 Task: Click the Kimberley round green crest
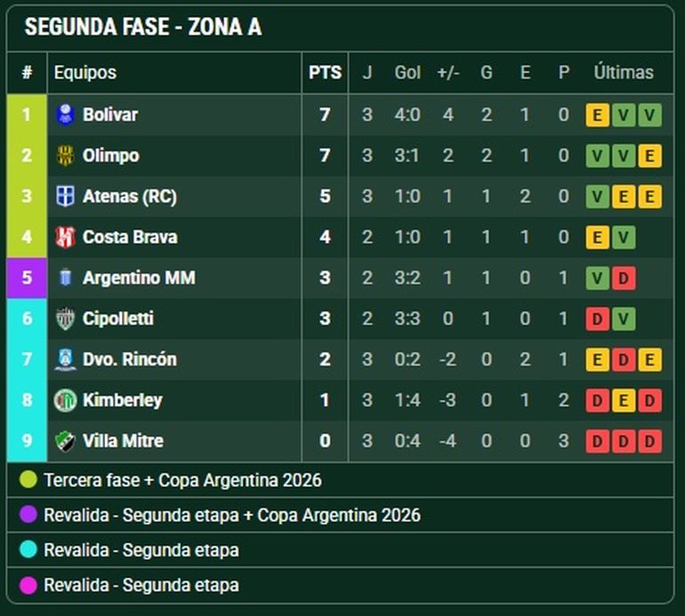pos(66,400)
